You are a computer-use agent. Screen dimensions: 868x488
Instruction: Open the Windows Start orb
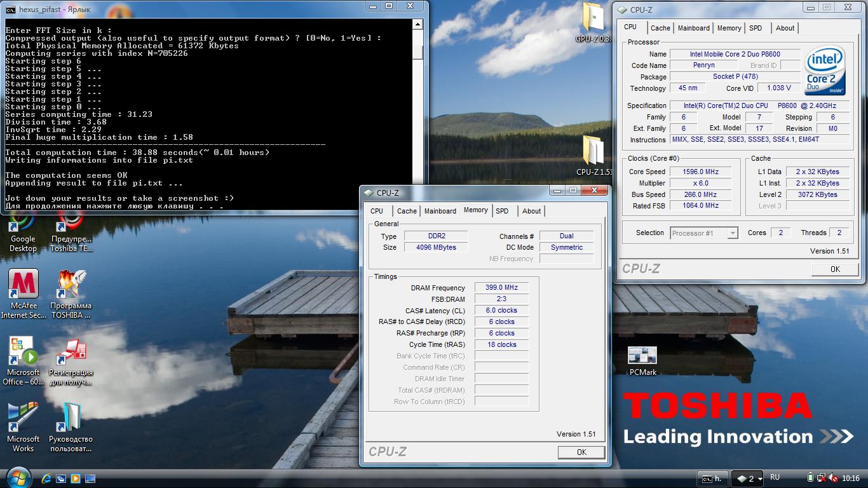tap(17, 477)
